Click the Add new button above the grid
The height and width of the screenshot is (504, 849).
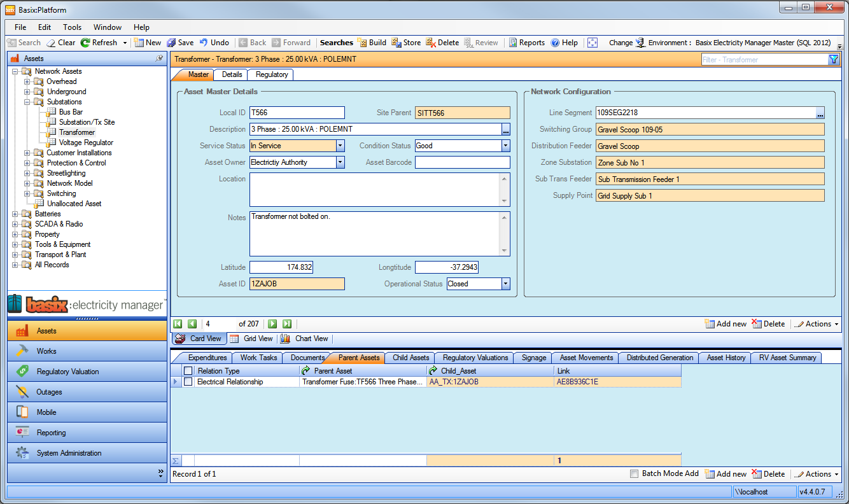(726, 323)
